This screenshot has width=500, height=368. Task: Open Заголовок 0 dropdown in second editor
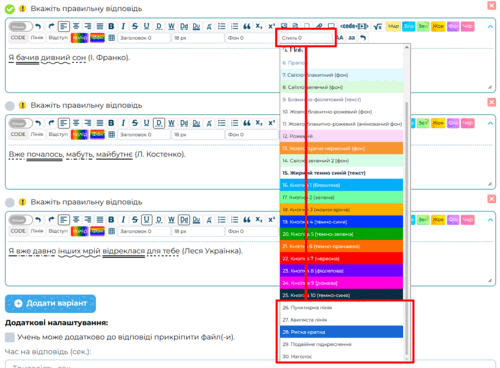tap(144, 135)
